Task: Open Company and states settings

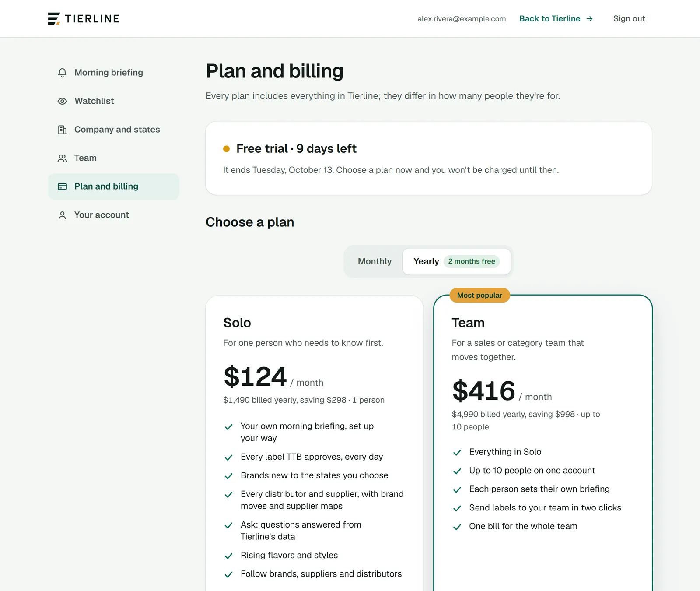Action: pyautogui.click(x=114, y=130)
